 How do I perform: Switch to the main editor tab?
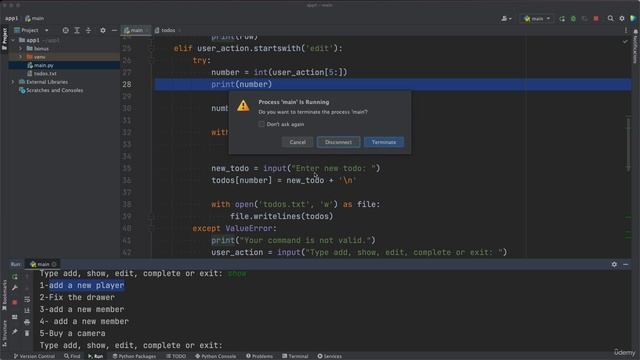pos(135,30)
